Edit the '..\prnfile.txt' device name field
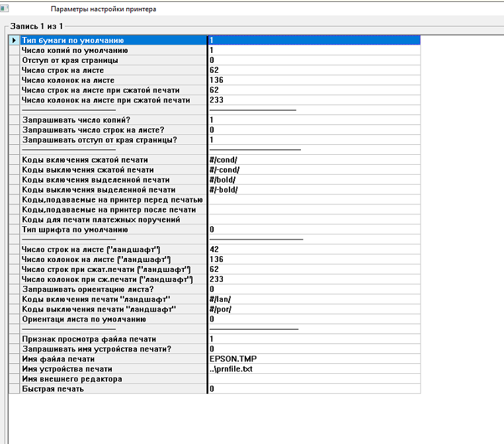 (x=314, y=369)
